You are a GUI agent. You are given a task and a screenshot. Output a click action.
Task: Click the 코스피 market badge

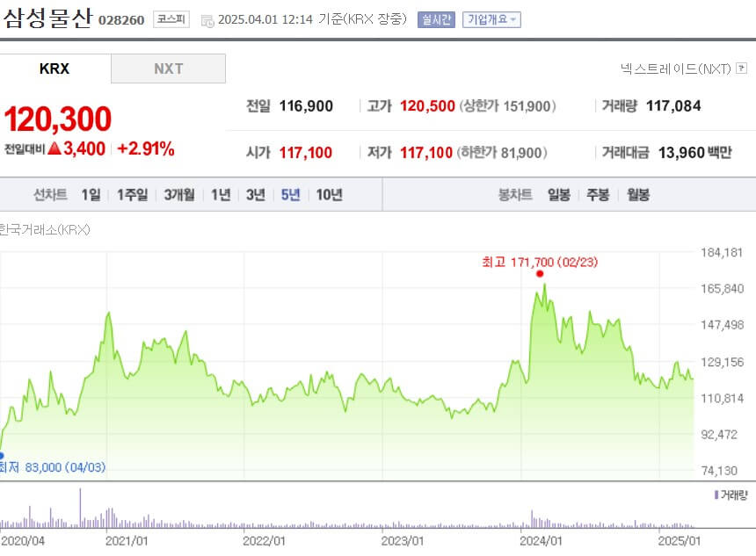pos(171,19)
